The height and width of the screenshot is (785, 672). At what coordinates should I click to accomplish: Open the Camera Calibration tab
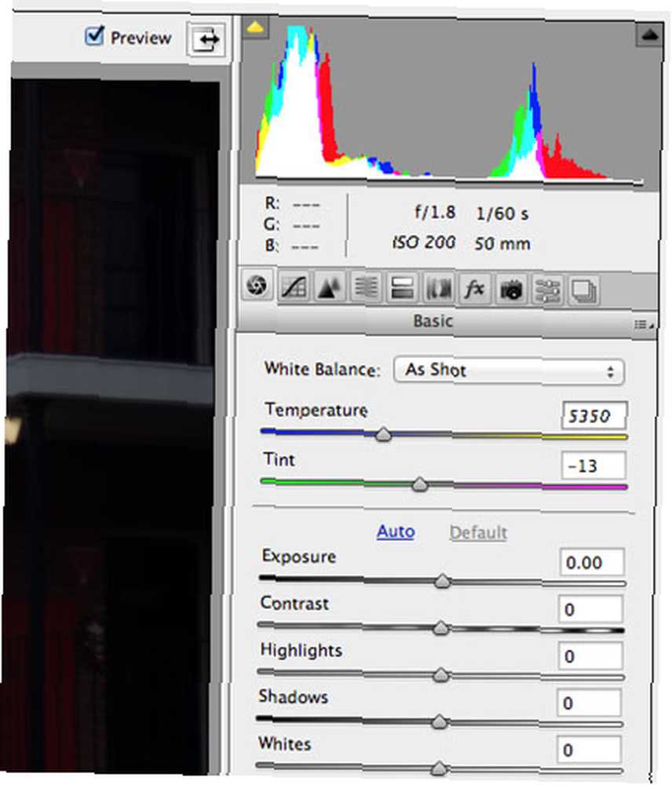(x=511, y=290)
